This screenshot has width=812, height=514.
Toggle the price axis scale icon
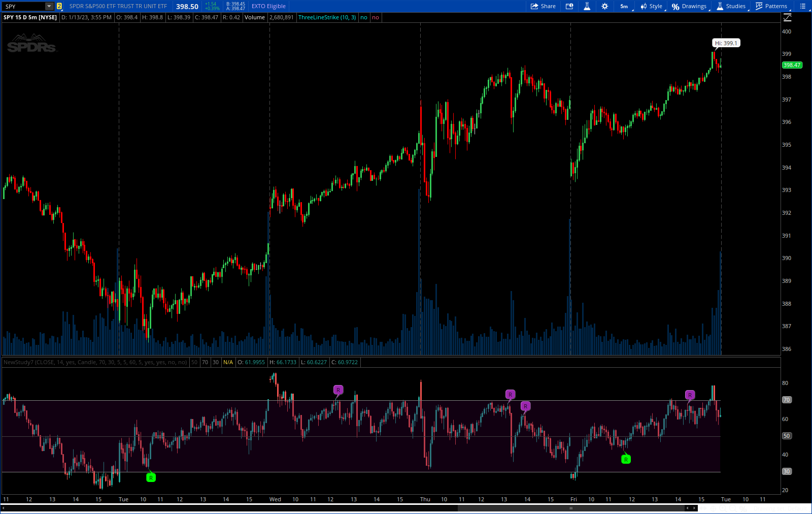(787, 18)
